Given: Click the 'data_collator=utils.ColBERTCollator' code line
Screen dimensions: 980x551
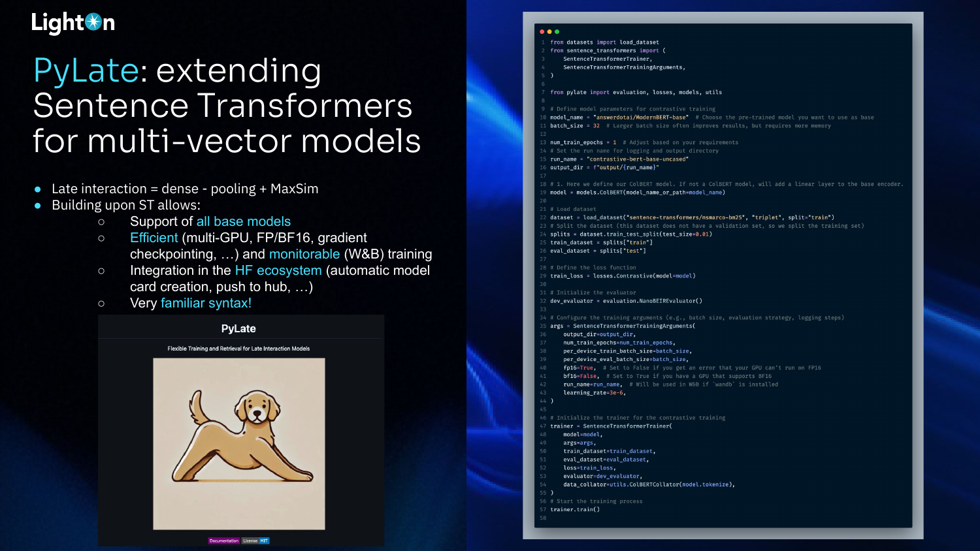Looking at the screenshot, I should [x=649, y=484].
